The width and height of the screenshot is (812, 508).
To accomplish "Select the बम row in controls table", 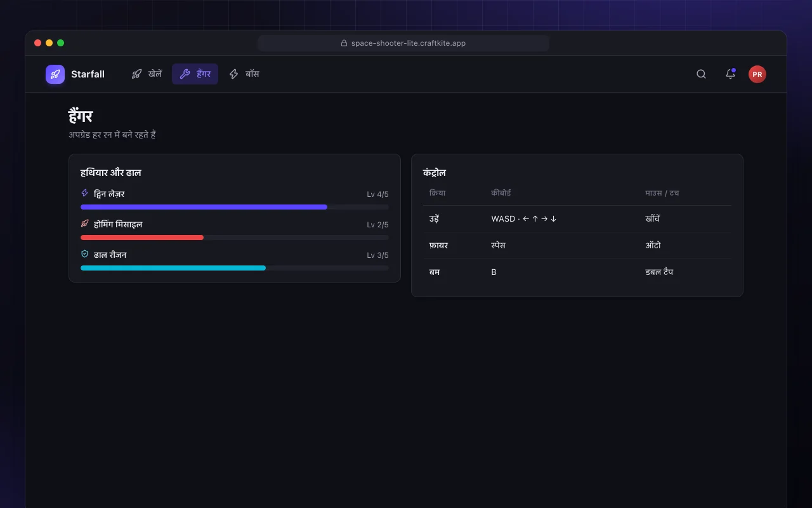I will click(x=577, y=272).
